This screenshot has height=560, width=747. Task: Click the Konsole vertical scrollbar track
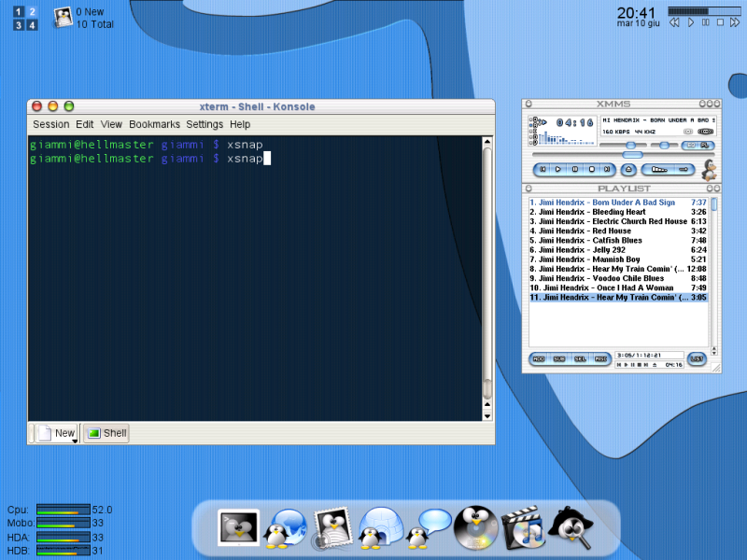pos(486,273)
